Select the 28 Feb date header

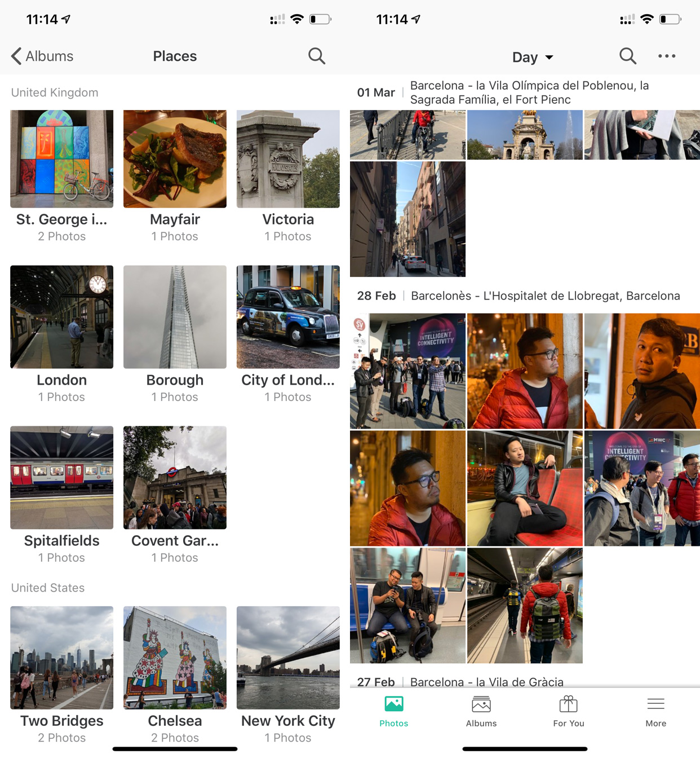376,296
